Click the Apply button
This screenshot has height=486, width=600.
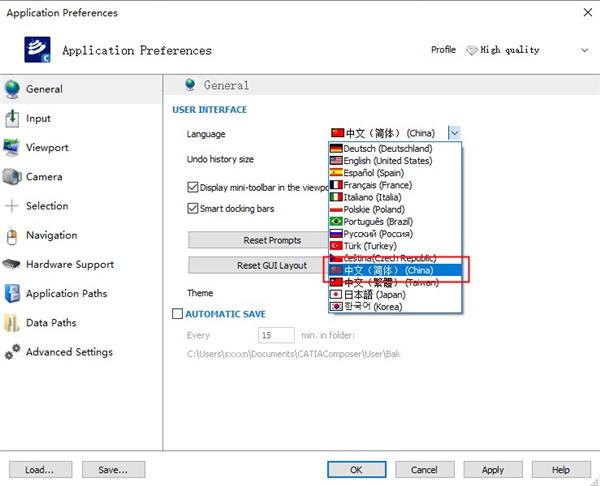tap(492, 470)
